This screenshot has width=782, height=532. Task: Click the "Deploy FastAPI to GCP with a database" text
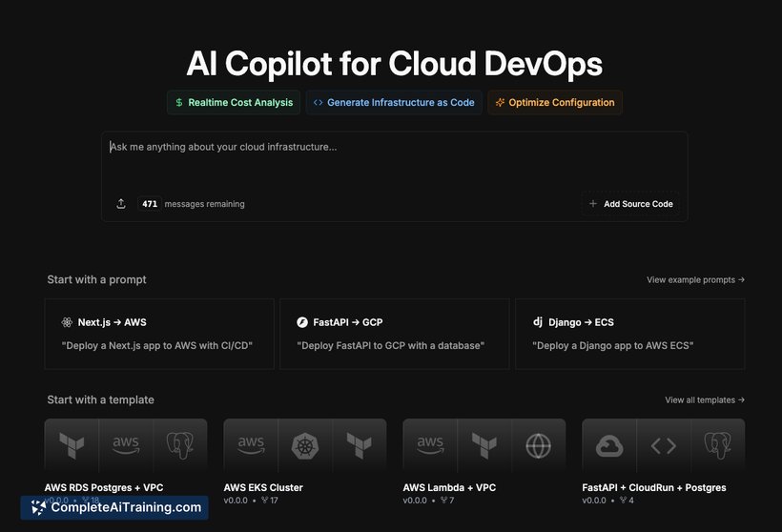click(x=390, y=345)
